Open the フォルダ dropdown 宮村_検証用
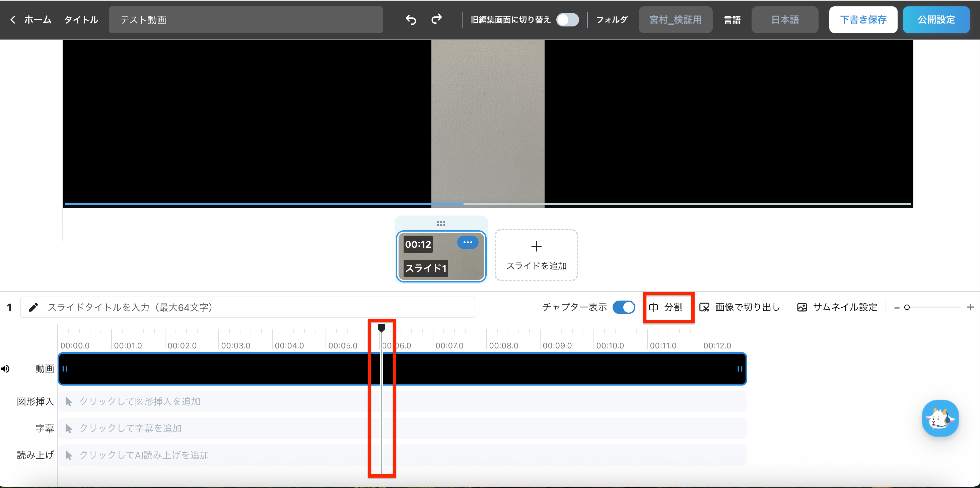This screenshot has width=980, height=488. tap(675, 19)
